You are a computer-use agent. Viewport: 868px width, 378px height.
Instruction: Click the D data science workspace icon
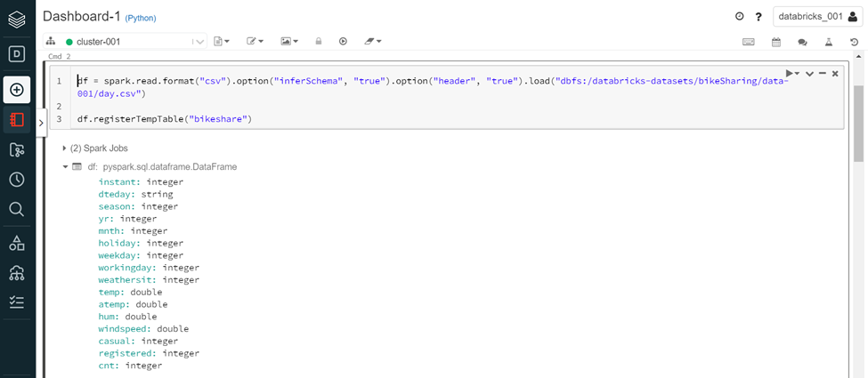tap(17, 53)
